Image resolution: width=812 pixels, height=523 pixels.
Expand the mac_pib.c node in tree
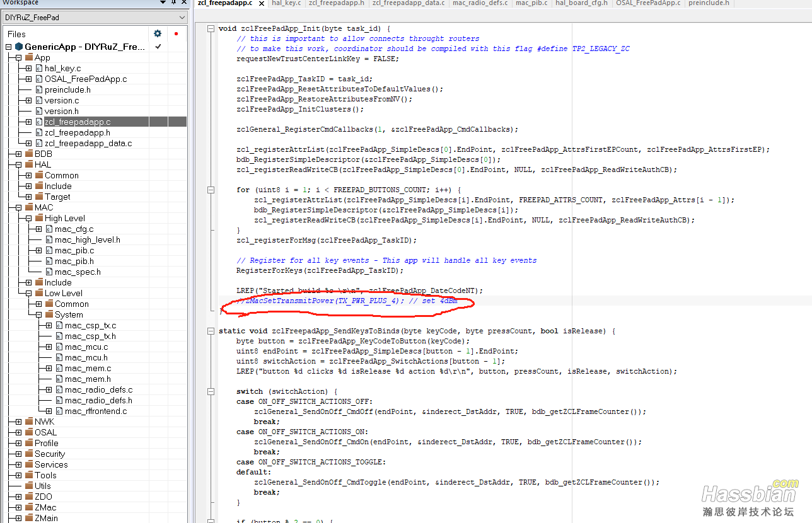[38, 250]
